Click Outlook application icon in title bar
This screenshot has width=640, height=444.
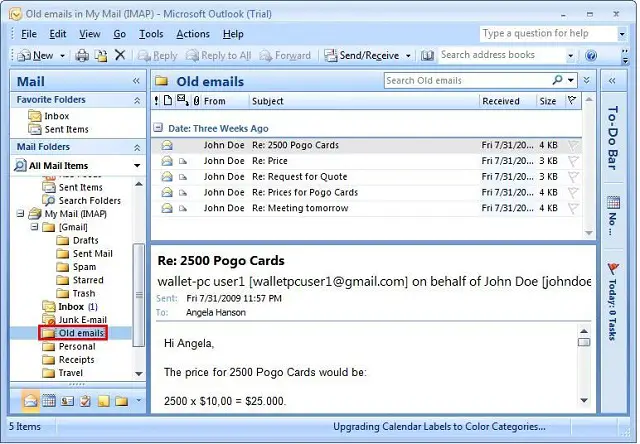15,15
